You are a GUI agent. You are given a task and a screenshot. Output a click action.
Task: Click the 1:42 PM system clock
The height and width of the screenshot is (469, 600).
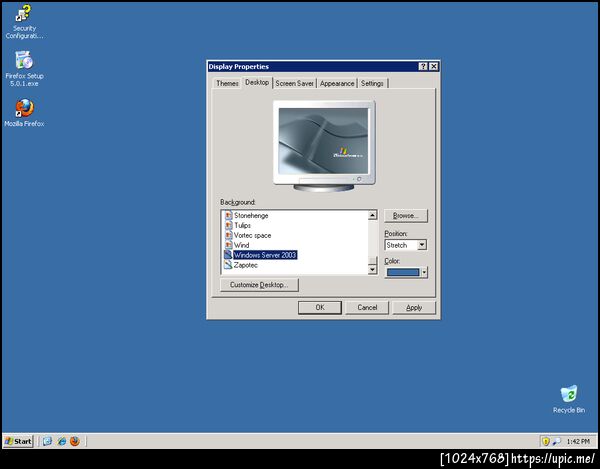pos(578,441)
